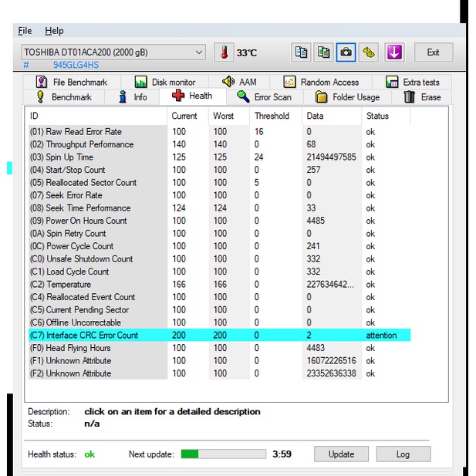Click the thermometer temperature icon

[224, 52]
